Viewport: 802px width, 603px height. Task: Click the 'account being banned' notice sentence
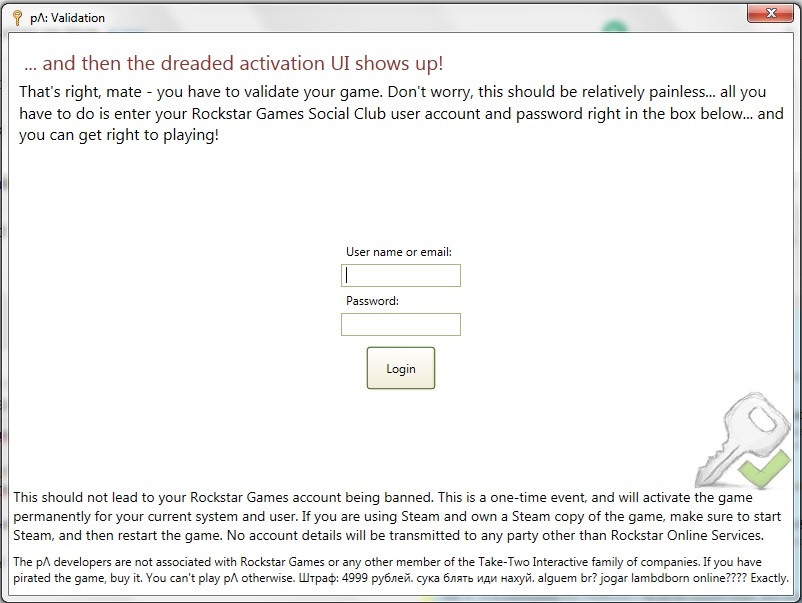224,497
